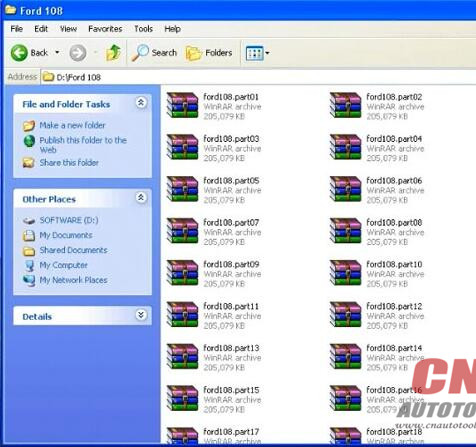Open the Edit menu
The image size is (476, 447).
click(41, 29)
